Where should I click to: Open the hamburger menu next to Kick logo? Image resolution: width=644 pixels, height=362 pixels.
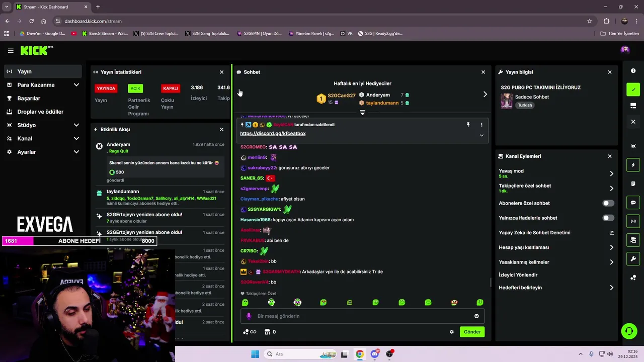pos(11,51)
